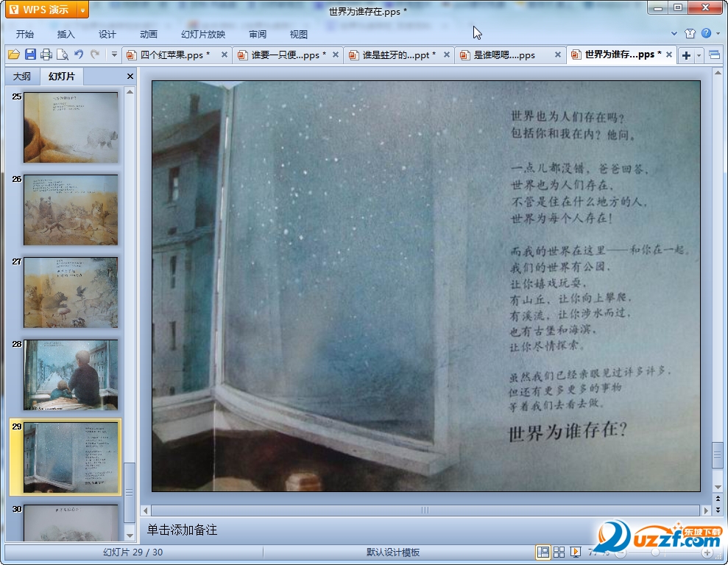This screenshot has height=565, width=728.
Task: Click 默认设计模板 in status bar
Action: pyautogui.click(x=393, y=552)
